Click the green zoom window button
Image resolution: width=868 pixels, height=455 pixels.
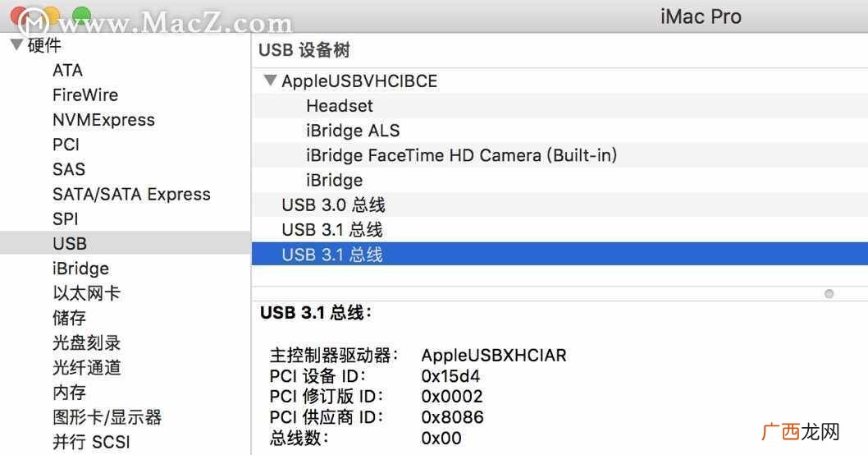tap(82, 15)
